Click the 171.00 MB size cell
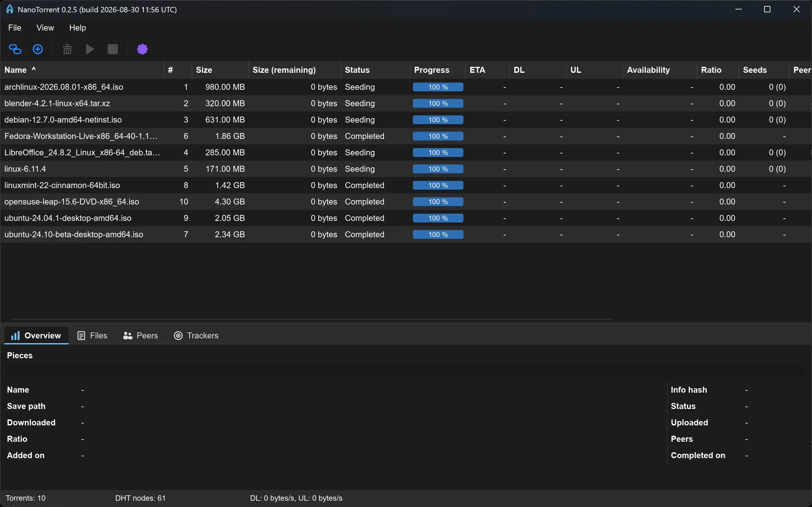812x507 pixels. click(x=225, y=169)
